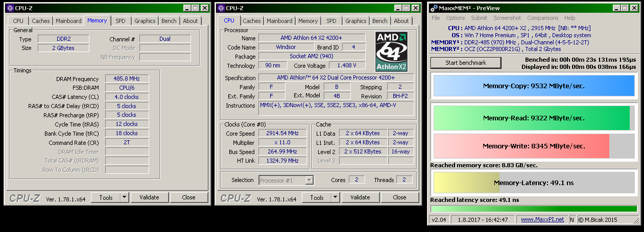The width and height of the screenshot is (644, 232).
Task: Click the Core Voltage 1.408 V field
Action: point(347,66)
